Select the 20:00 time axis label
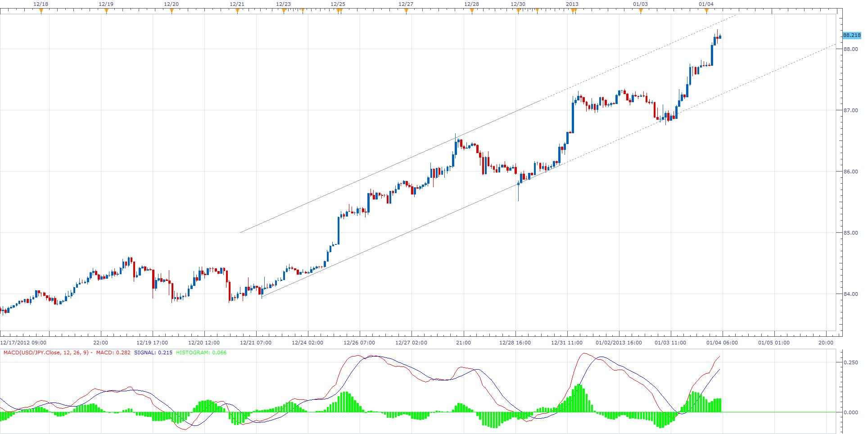Screen dimensions: 868x434 click(x=826, y=343)
